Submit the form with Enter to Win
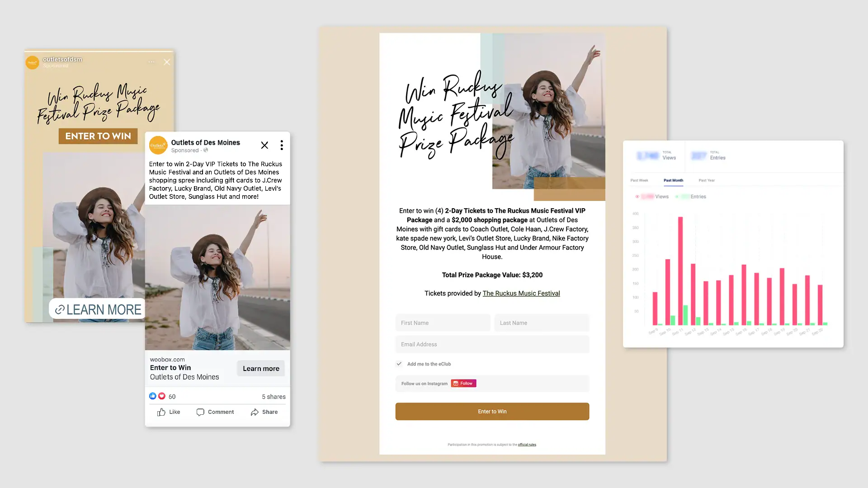This screenshot has width=868, height=488. pyautogui.click(x=492, y=412)
